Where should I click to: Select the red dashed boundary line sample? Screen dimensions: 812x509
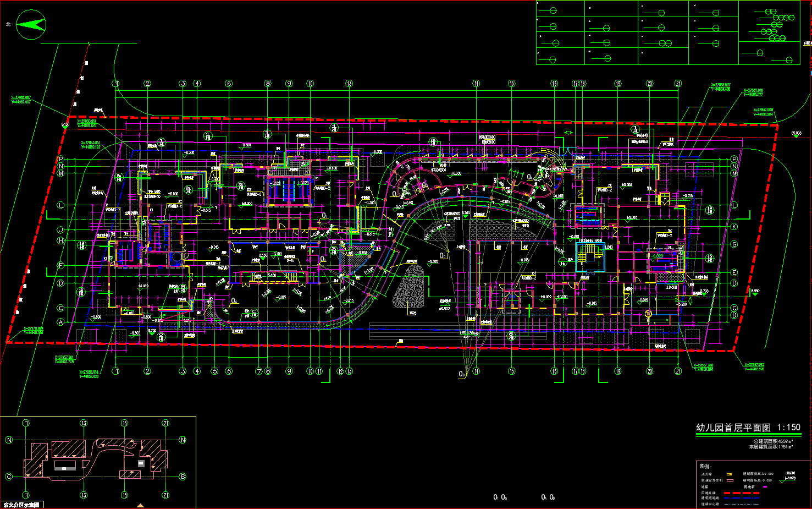click(741, 493)
